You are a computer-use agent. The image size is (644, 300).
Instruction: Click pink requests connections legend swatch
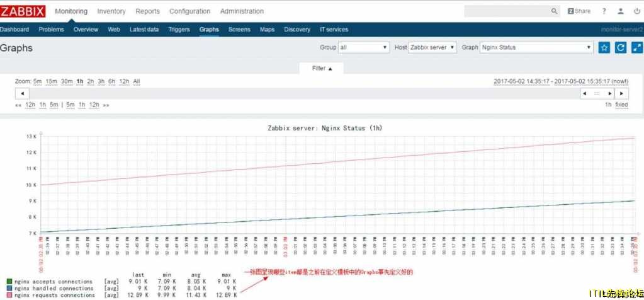pos(9,295)
